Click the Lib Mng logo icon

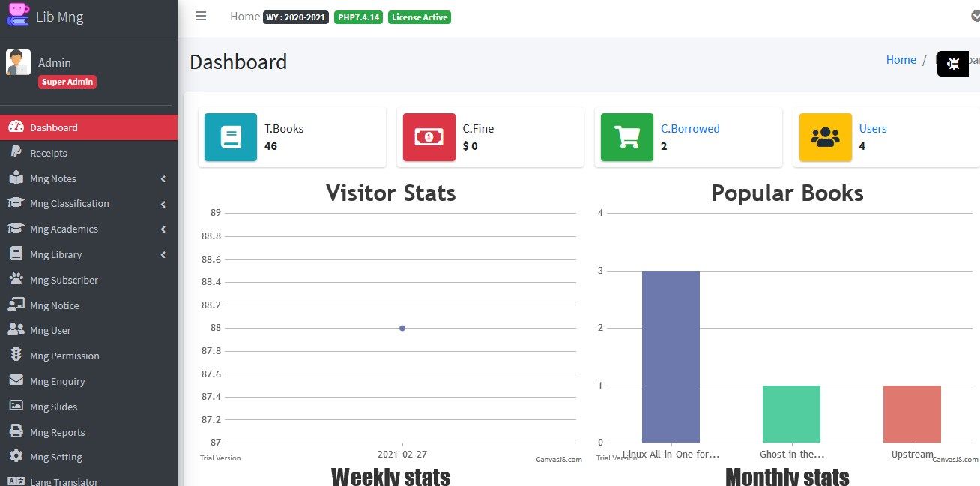coord(18,15)
